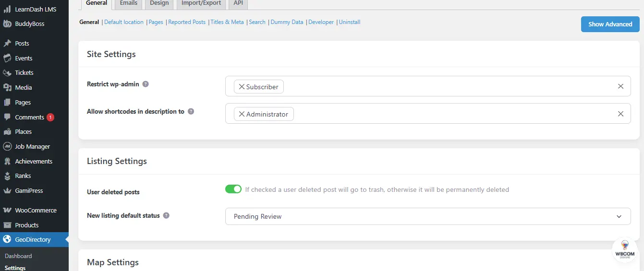Click the Job Manager icon

pos(7,146)
